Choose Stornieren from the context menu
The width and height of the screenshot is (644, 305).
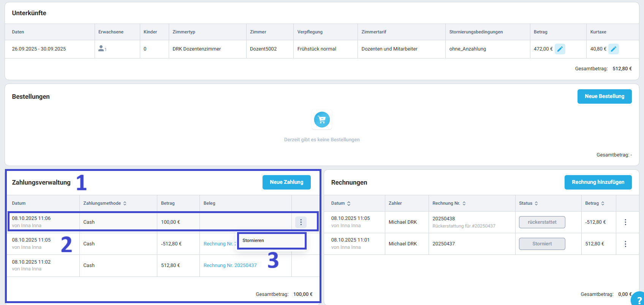(272, 240)
